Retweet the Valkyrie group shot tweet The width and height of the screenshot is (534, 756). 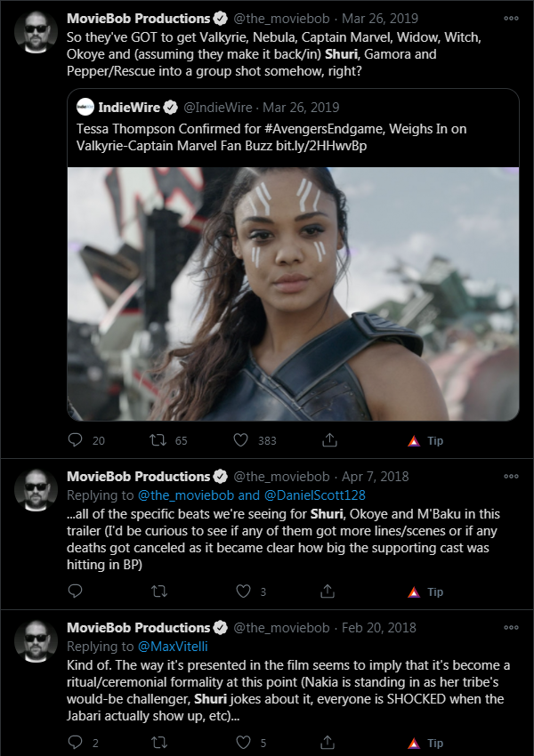pos(158,439)
